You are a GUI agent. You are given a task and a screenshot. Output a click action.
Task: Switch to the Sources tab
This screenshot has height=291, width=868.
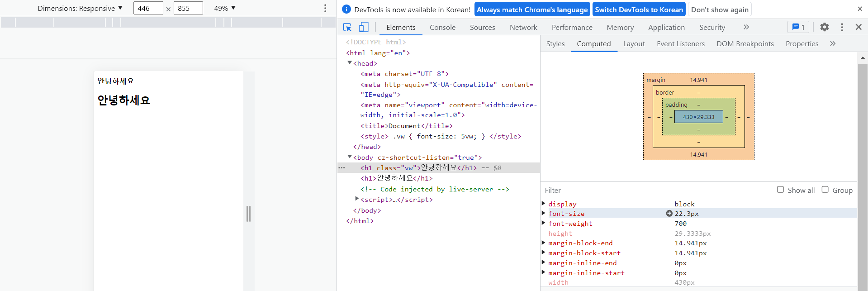click(x=482, y=28)
